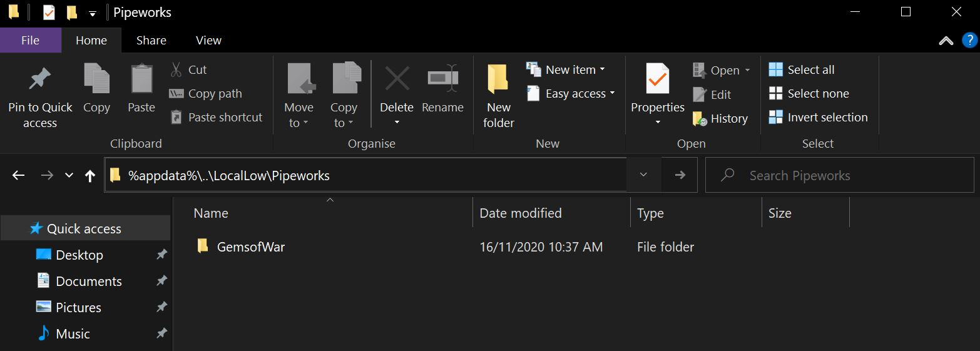Click Pin to Quick access icon
The height and width of the screenshot is (351, 980).
click(40, 79)
